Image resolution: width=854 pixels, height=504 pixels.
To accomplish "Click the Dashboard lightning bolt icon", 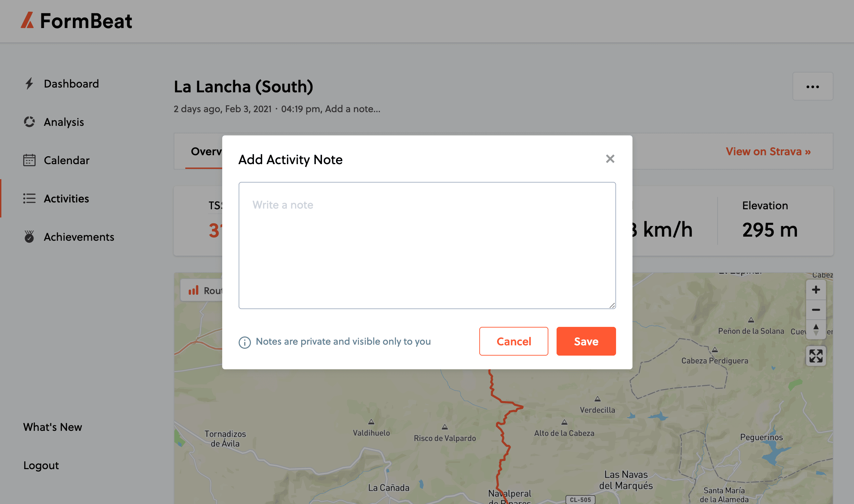I will 29,84.
